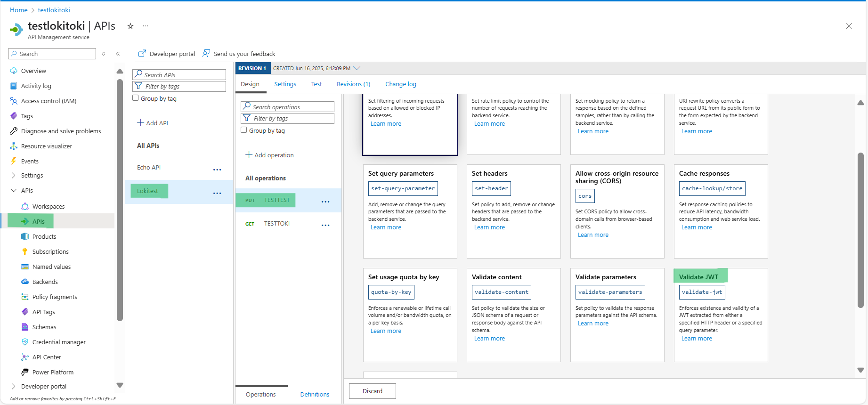The height and width of the screenshot is (405, 868).
Task: Click the Discard button
Action: [373, 391]
